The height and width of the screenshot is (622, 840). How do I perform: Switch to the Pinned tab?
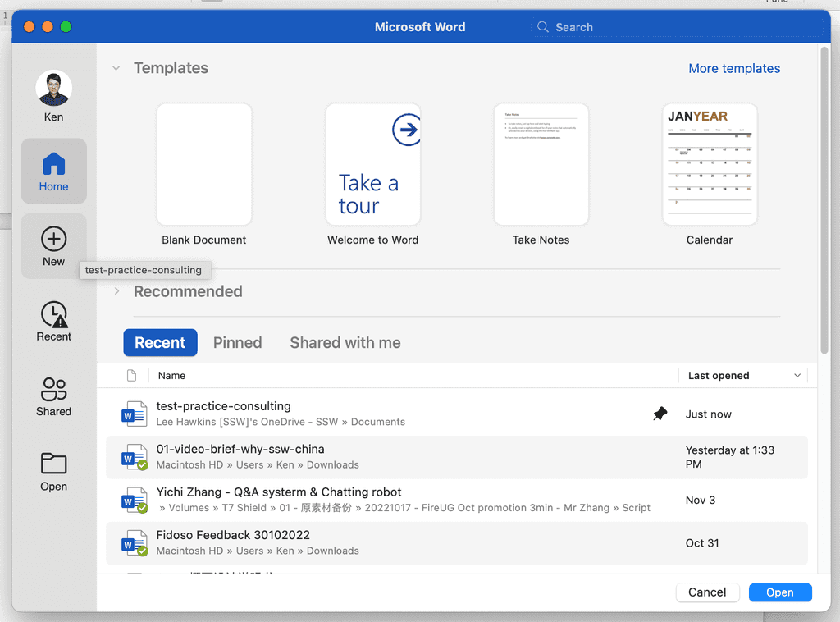tap(237, 342)
